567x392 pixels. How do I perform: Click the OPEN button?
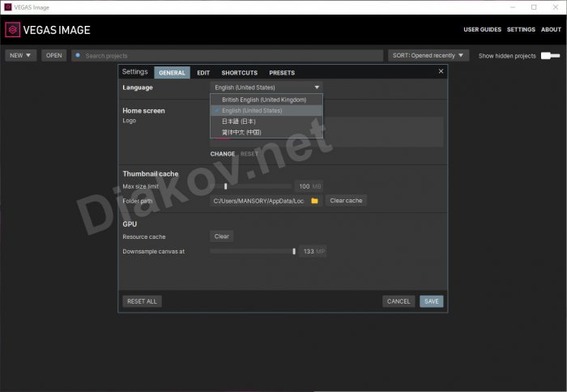54,55
